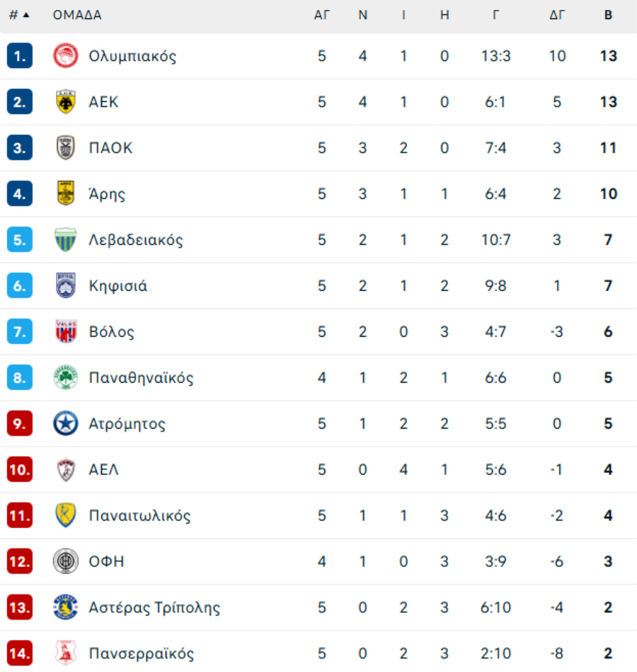
Task: Sort standings by the Β points header
Action: 608,15
